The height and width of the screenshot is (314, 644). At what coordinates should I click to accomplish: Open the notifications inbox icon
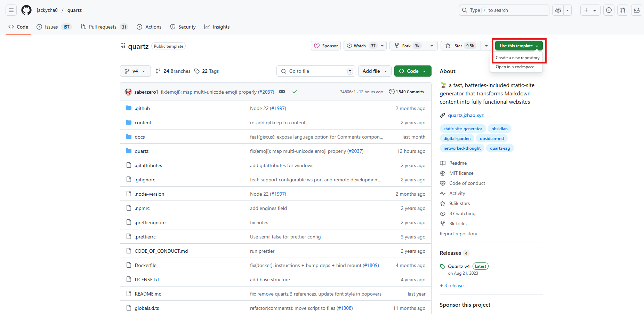click(637, 10)
